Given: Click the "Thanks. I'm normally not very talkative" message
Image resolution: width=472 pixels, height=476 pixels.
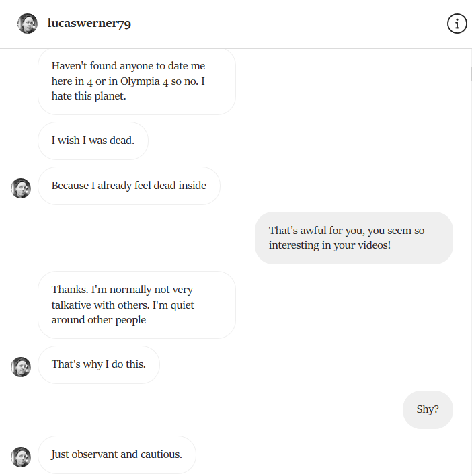Looking at the screenshot, I should coord(136,305).
